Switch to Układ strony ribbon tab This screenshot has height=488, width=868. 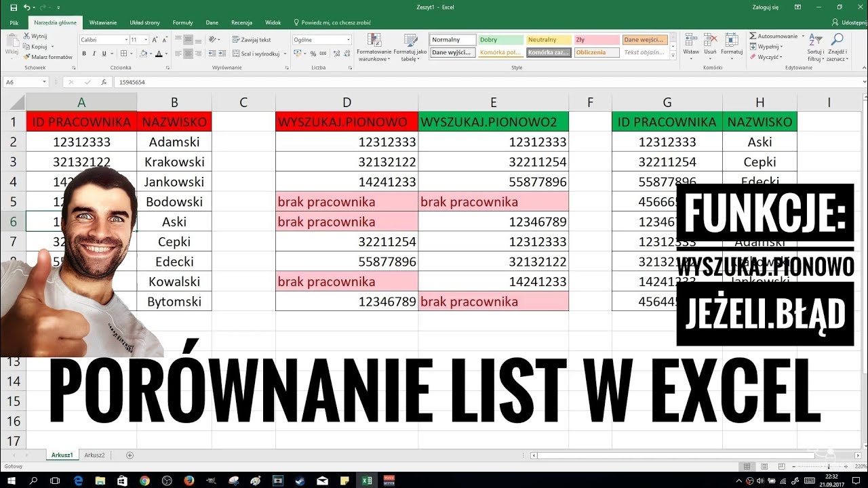point(144,22)
